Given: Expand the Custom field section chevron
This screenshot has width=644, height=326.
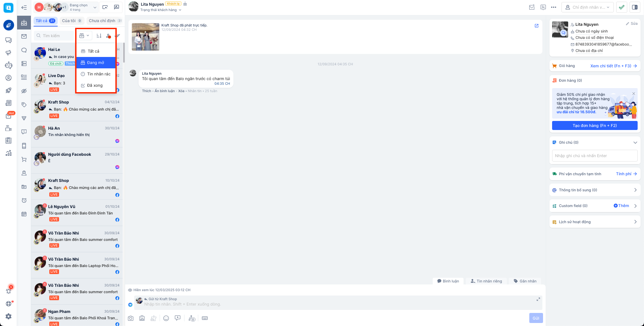Looking at the screenshot, I should coord(635,206).
